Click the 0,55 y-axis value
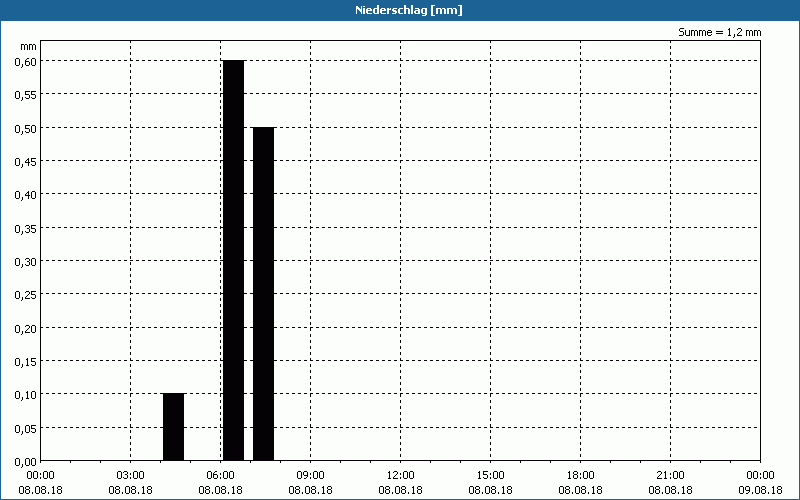800x500 pixels. [x=26, y=94]
